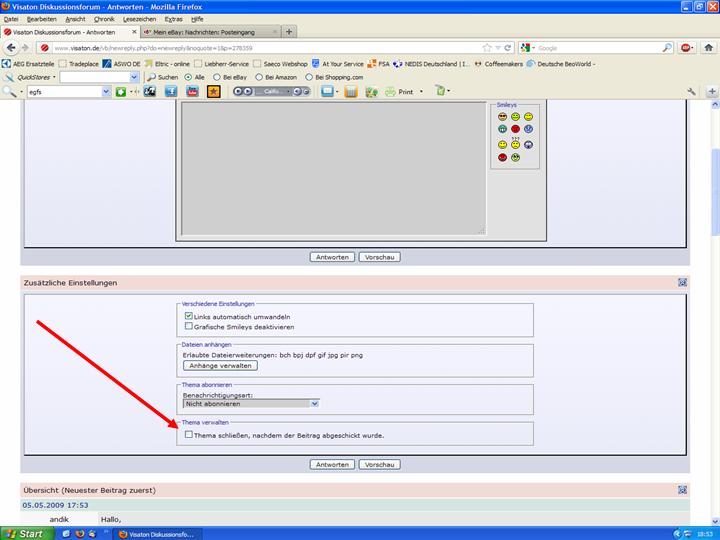Click Firefox quick launch icon on taskbar

click(x=80, y=534)
